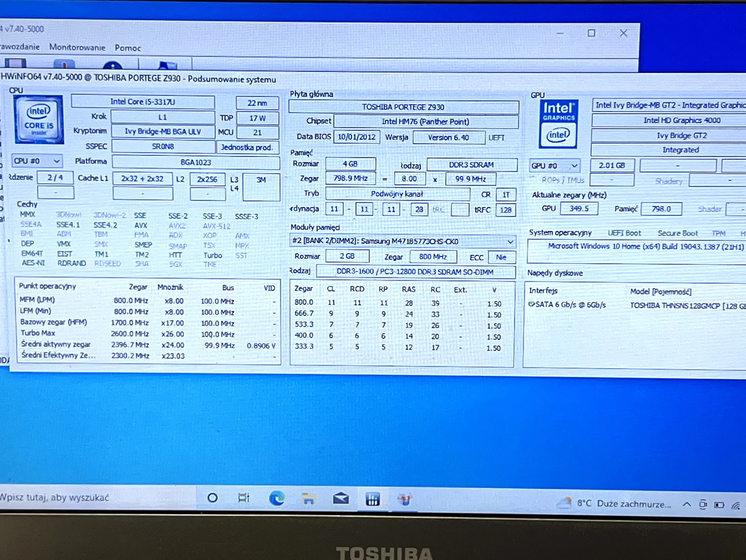Click the Intel Graphics GPU logo
The height and width of the screenshot is (560, 746).
pos(558,124)
